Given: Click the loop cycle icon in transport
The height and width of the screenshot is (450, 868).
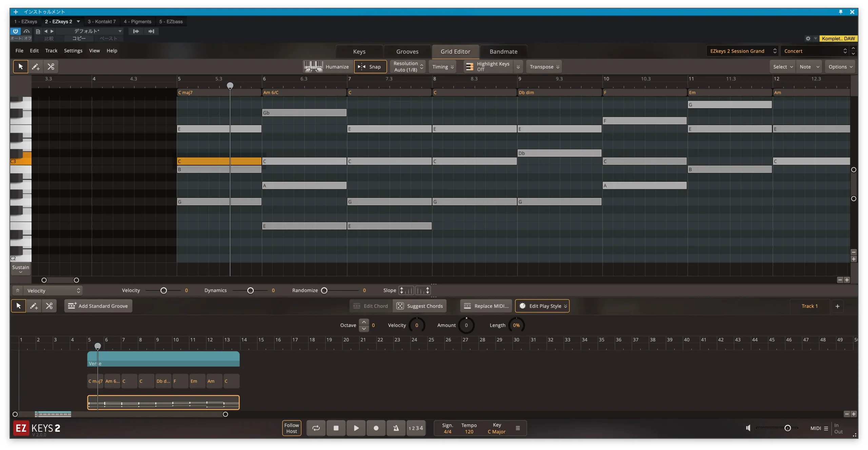Looking at the screenshot, I should tap(316, 428).
